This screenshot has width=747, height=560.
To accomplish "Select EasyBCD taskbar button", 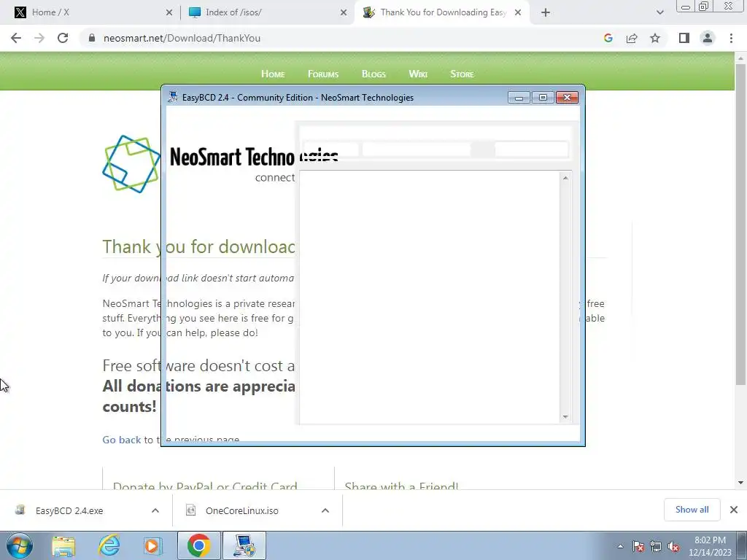I will tap(244, 545).
